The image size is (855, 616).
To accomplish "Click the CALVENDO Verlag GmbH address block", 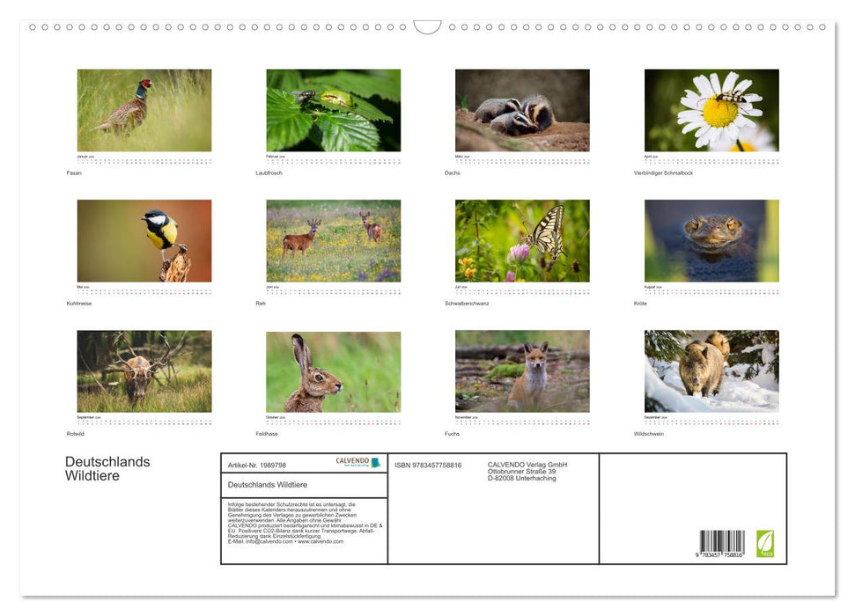I will click(528, 470).
